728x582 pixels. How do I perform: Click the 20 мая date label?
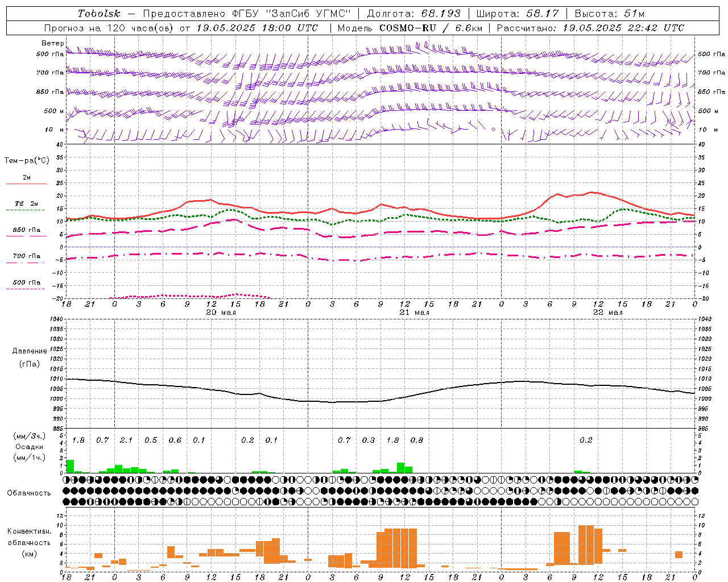pyautogui.click(x=221, y=313)
